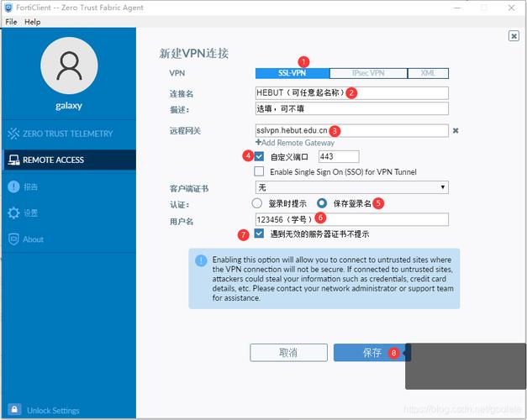
Task: Remove the remote gateway entry
Action: (456, 130)
